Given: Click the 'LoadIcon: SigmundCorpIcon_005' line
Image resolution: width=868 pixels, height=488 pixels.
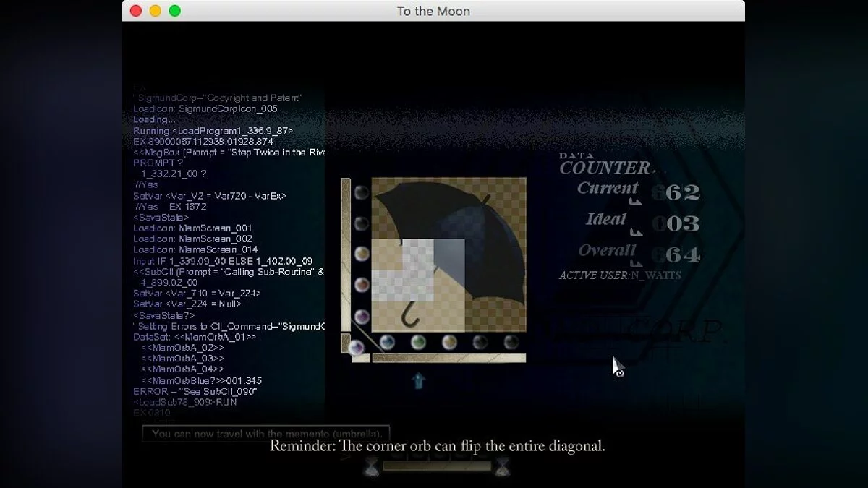Looking at the screenshot, I should pyautogui.click(x=205, y=109).
